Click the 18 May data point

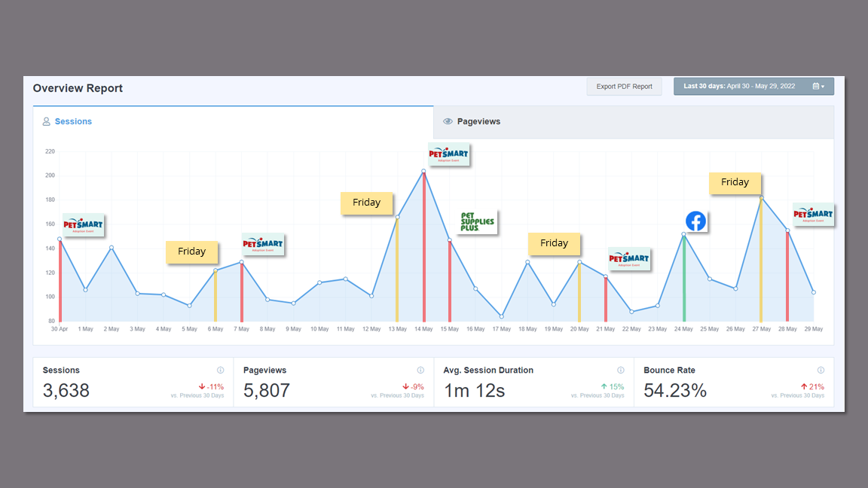point(527,262)
